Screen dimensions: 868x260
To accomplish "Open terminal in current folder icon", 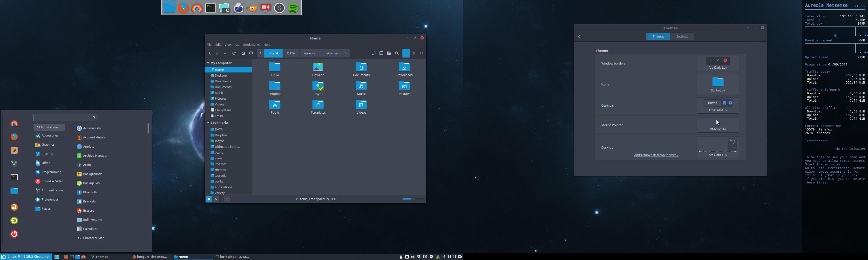I will click(x=381, y=53).
